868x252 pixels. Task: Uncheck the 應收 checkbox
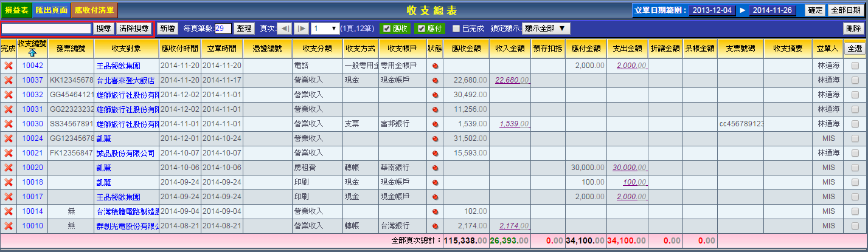pyautogui.click(x=386, y=29)
